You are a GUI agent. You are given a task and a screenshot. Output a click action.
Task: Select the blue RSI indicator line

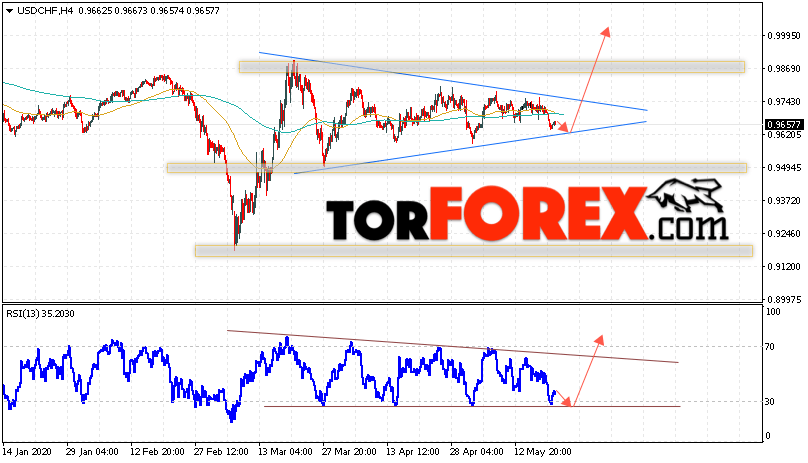278,381
